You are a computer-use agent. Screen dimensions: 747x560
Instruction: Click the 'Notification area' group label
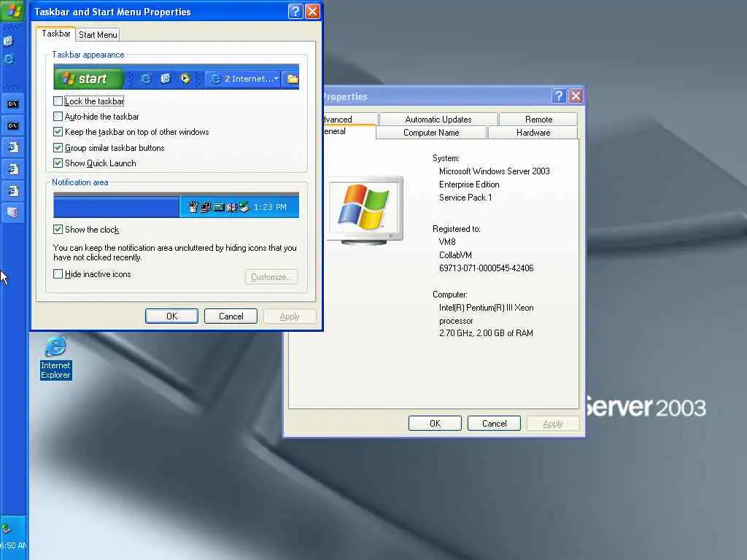[x=80, y=182]
